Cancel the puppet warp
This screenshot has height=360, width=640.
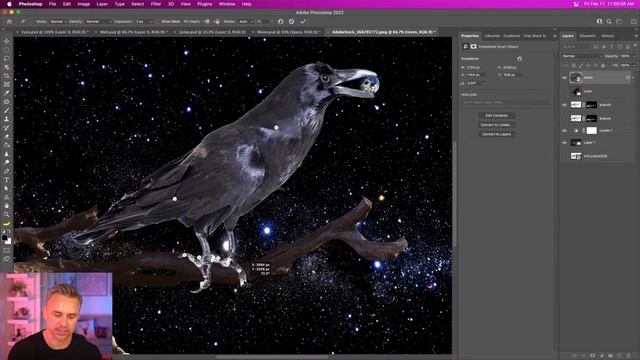coord(291,22)
